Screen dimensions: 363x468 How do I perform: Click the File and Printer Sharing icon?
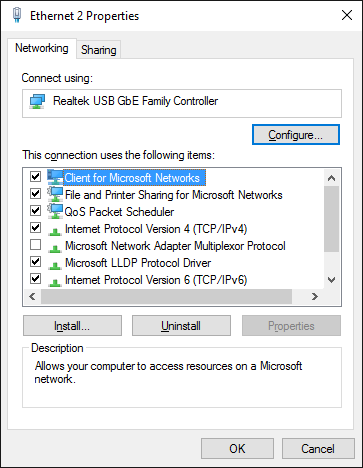(55, 194)
